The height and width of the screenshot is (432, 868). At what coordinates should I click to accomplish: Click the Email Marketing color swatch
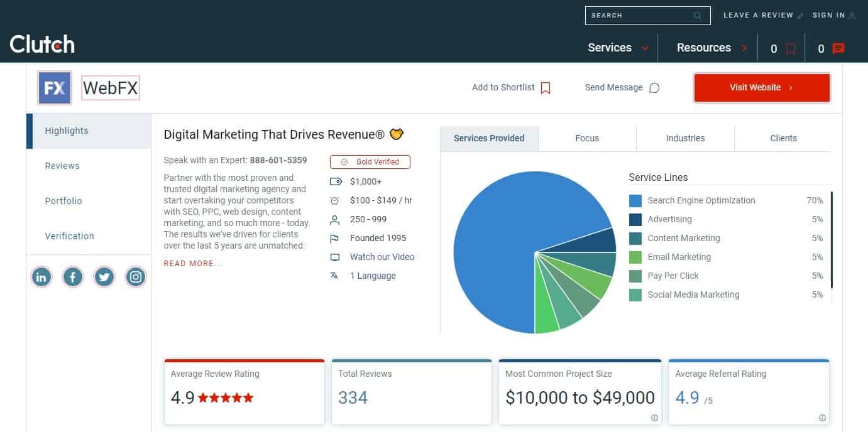pyautogui.click(x=635, y=257)
